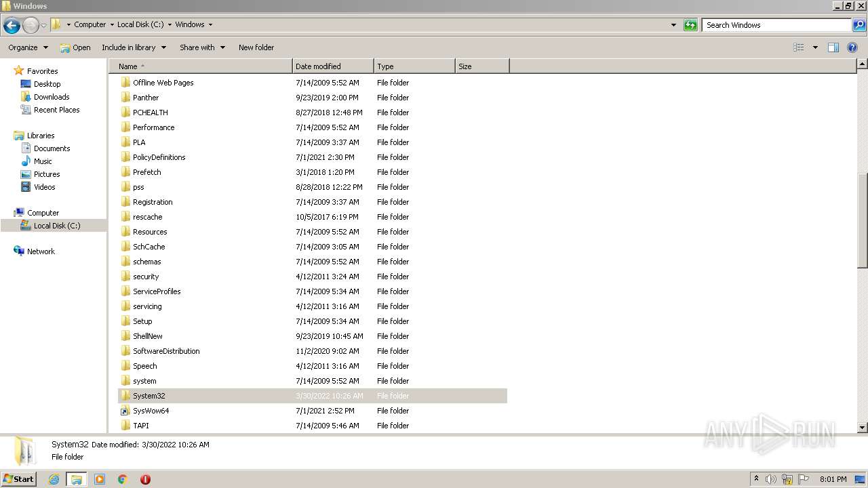
Task: Open the Share with menu
Action: [202, 47]
